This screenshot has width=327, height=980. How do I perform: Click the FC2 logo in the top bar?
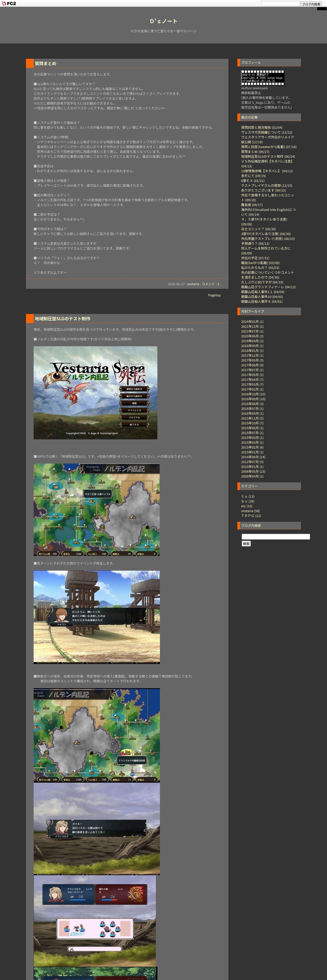coord(9,3)
